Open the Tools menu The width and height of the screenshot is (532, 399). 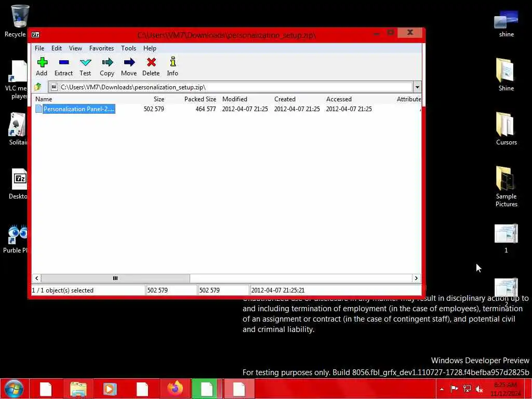pos(129,48)
